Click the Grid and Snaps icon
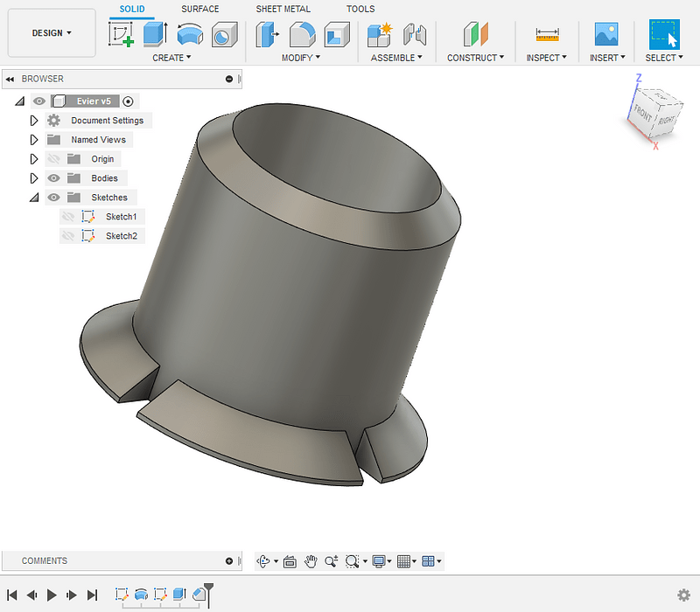This screenshot has height=612, width=700. 403,561
